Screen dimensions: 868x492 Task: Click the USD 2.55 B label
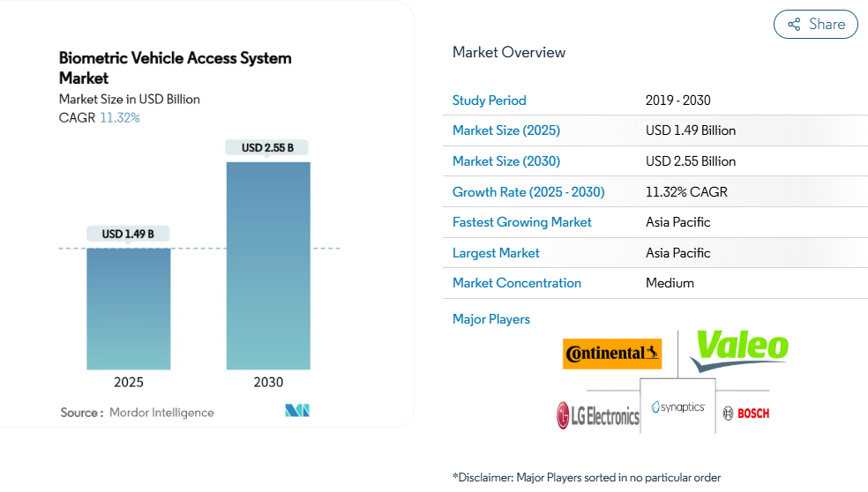click(267, 147)
